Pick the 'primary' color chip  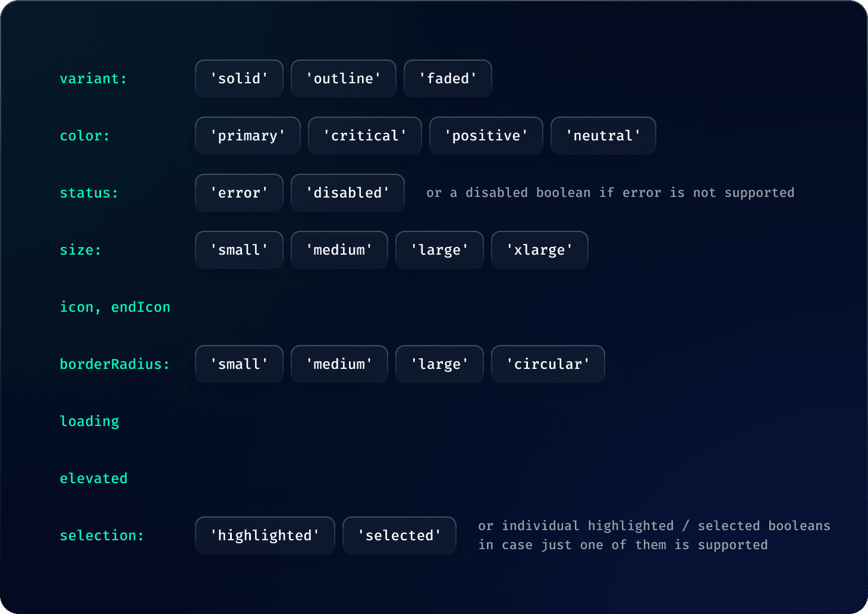coord(247,136)
